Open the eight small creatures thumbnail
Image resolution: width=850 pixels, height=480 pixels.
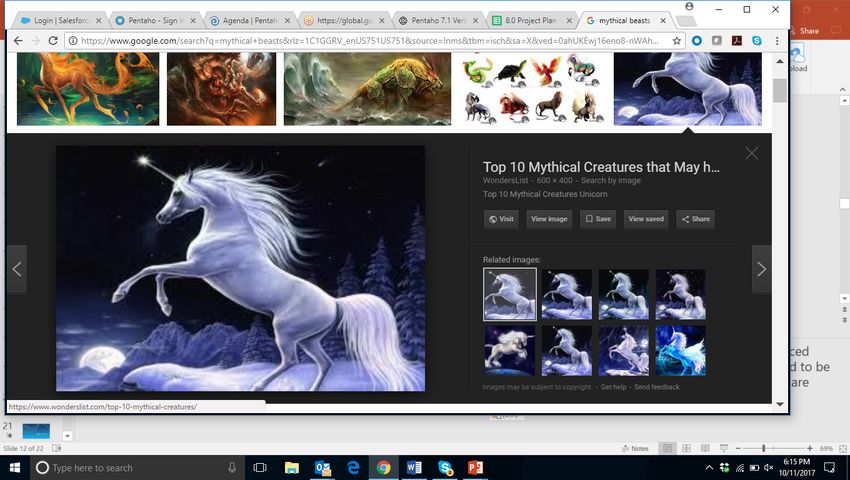(532, 89)
